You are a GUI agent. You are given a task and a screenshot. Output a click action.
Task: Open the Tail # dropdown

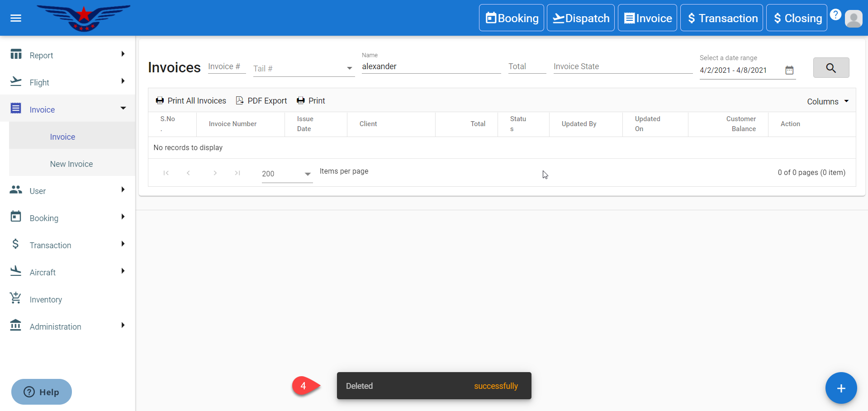[349, 68]
